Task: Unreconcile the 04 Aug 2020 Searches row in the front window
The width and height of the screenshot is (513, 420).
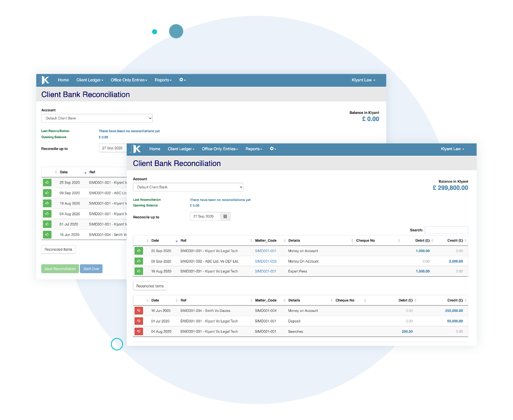Action: 139,332
